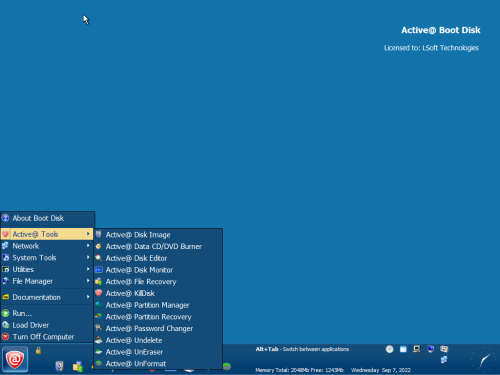Select Load Driver option
This screenshot has width=500, height=375.
coord(47,325)
